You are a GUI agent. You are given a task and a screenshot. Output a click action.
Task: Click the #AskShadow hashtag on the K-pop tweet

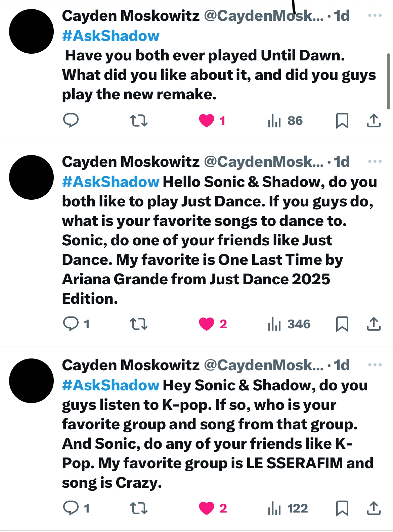[x=110, y=385]
